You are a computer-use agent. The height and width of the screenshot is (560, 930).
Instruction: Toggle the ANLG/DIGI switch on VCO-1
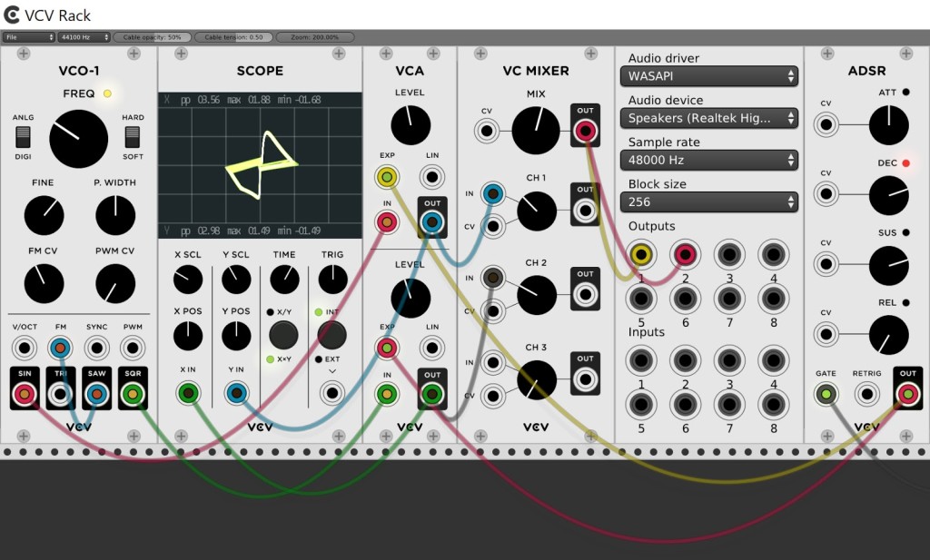pyautogui.click(x=23, y=137)
